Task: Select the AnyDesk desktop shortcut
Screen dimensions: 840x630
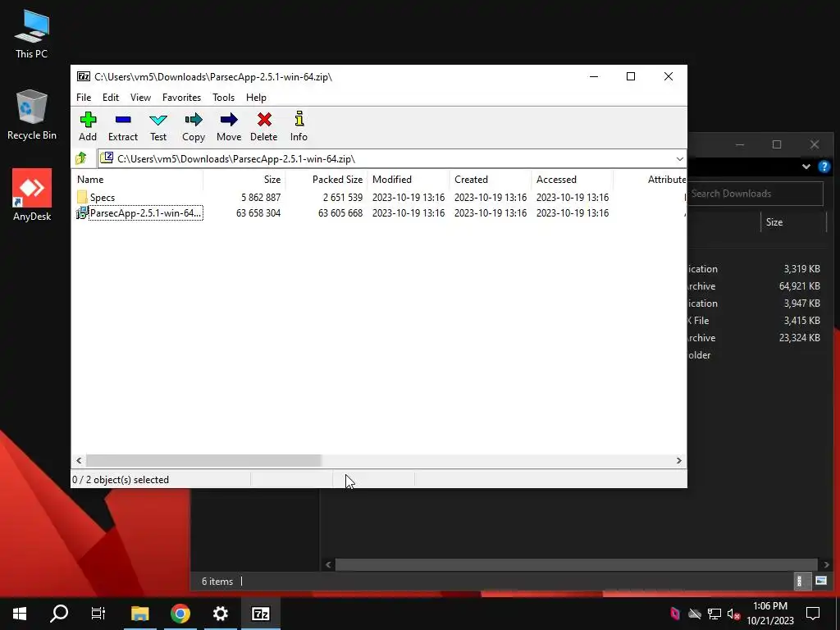Action: pyautogui.click(x=32, y=195)
